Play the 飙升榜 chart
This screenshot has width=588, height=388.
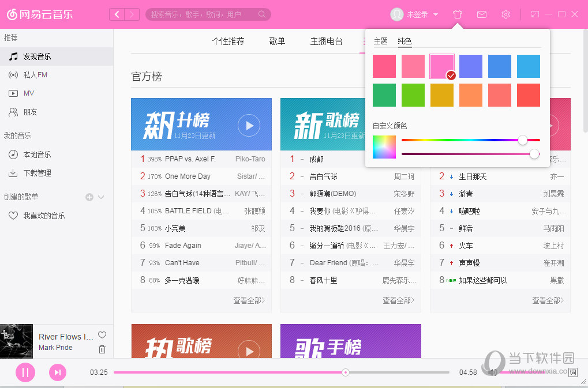point(249,124)
